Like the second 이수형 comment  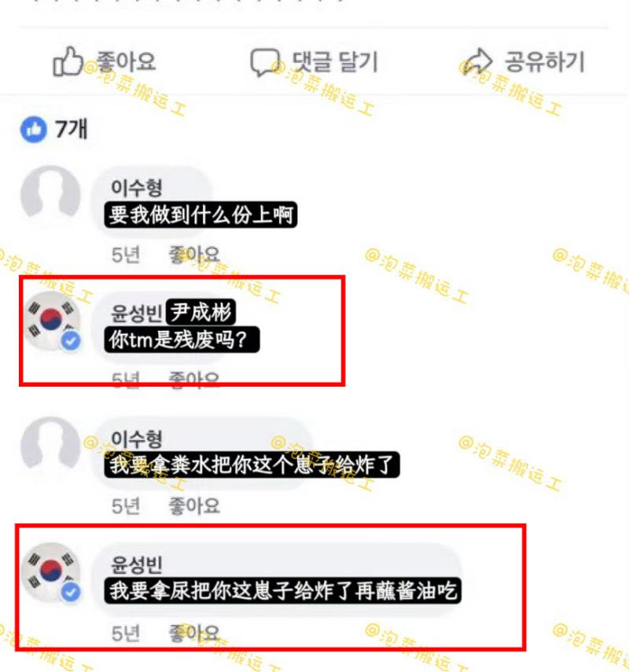(x=193, y=506)
